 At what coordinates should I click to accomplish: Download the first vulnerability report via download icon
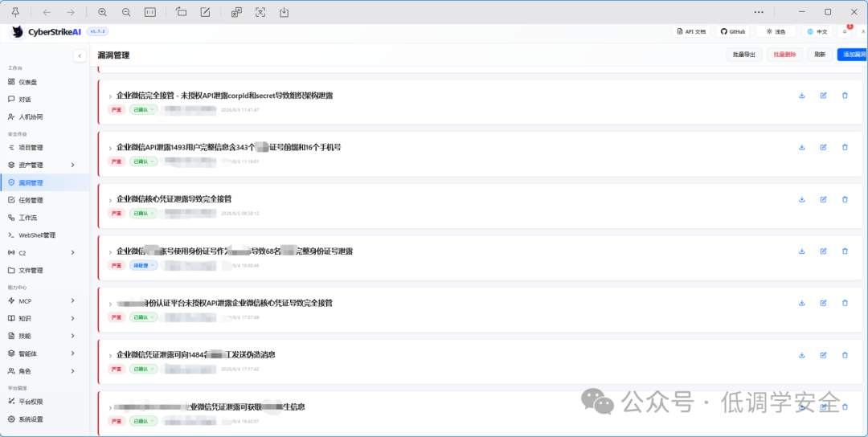[x=801, y=96]
